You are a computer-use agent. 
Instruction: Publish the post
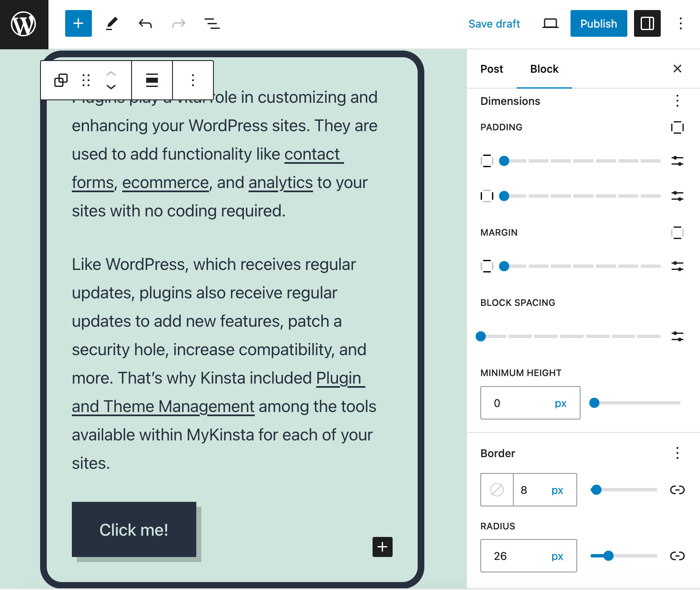coord(598,24)
